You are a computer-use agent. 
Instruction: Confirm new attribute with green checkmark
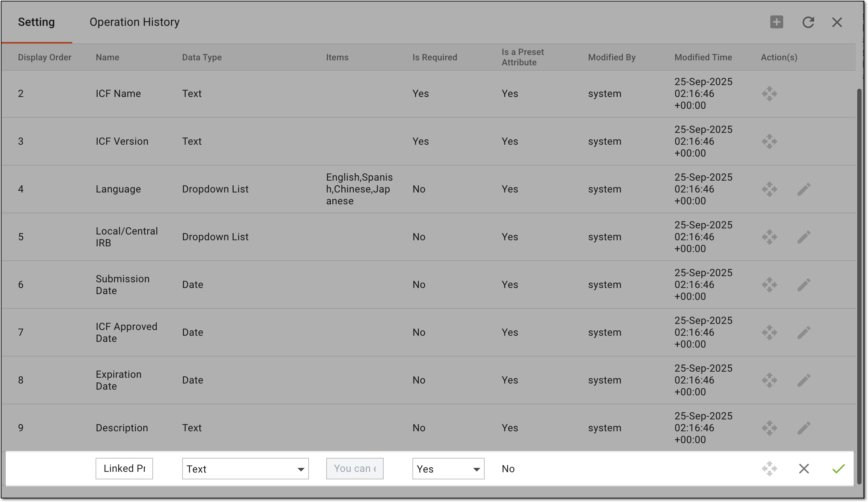tap(839, 469)
